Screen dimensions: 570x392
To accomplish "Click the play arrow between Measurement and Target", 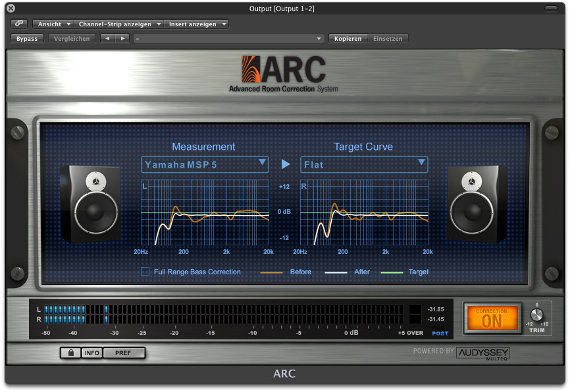I will [x=286, y=164].
